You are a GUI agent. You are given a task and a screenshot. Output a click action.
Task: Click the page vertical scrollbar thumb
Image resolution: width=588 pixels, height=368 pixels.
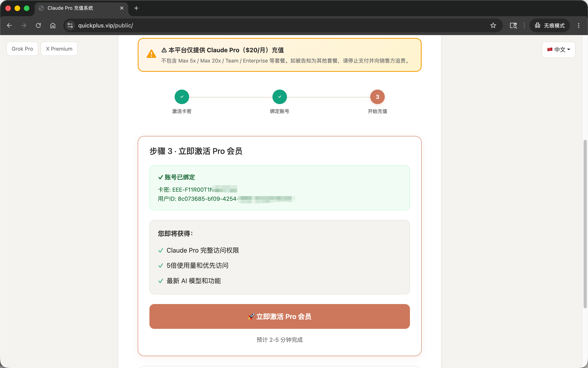coord(585,224)
